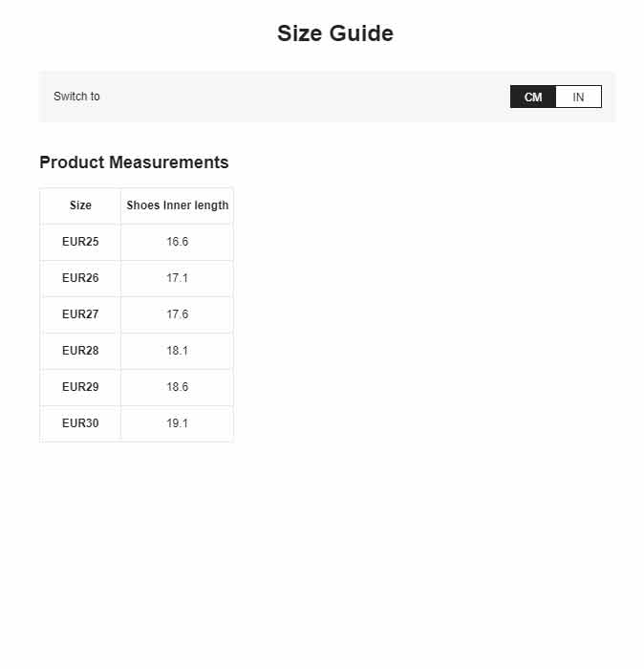Click the 18.1 measurement value
This screenshot has height=669, width=644.
pos(178,351)
